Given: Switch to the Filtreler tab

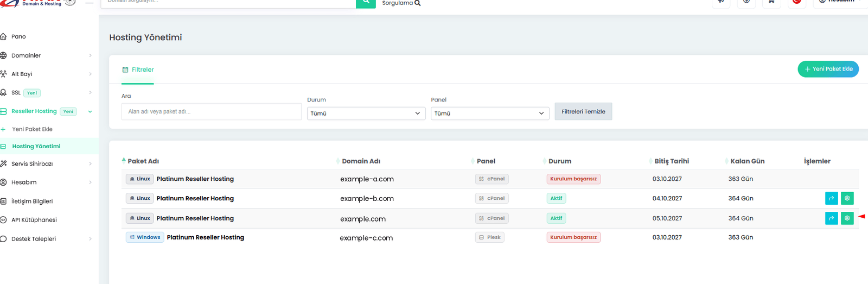Looking at the screenshot, I should (138, 70).
